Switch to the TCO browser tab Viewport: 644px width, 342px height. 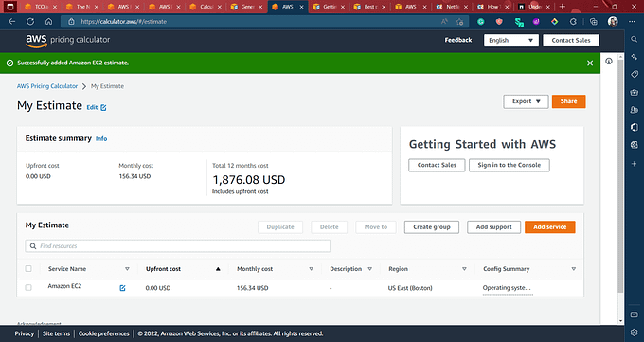(x=40, y=7)
